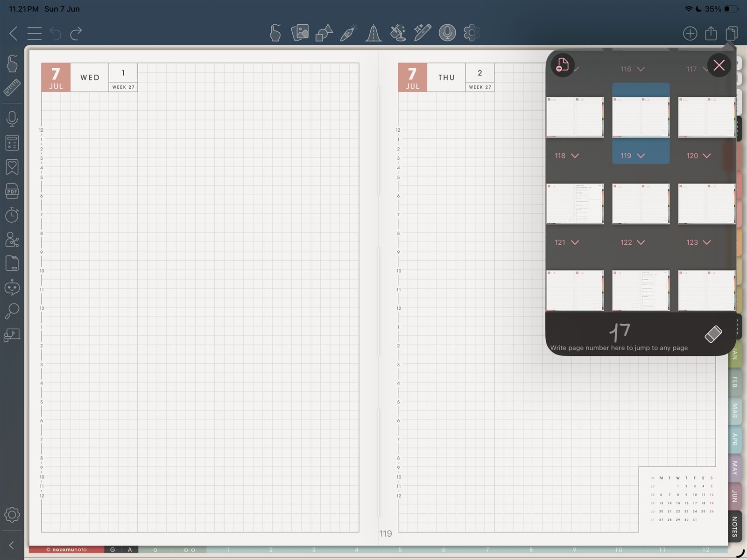
Task: Start audio recording from top toolbar
Action: (447, 33)
